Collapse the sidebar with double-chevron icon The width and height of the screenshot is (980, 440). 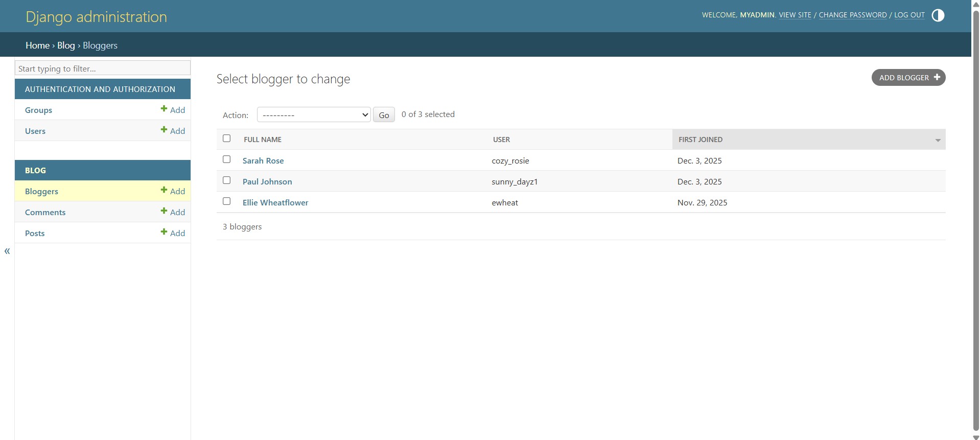(x=7, y=251)
